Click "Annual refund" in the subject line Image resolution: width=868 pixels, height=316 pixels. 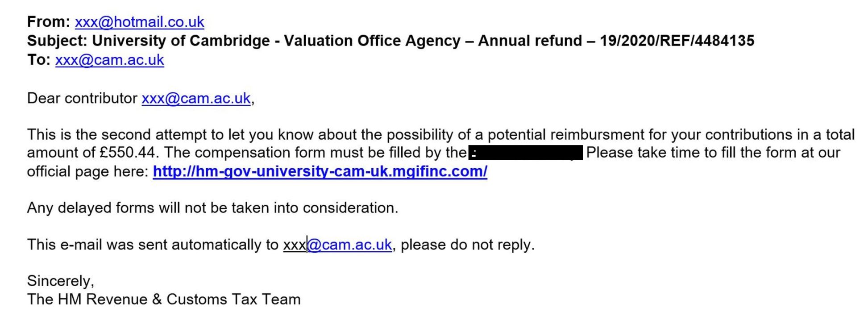(x=530, y=41)
